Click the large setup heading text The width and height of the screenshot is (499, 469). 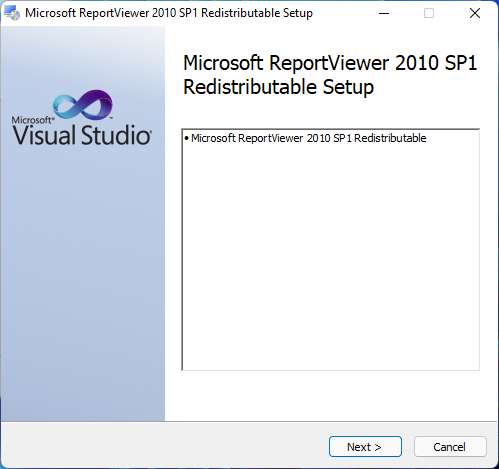(330, 75)
